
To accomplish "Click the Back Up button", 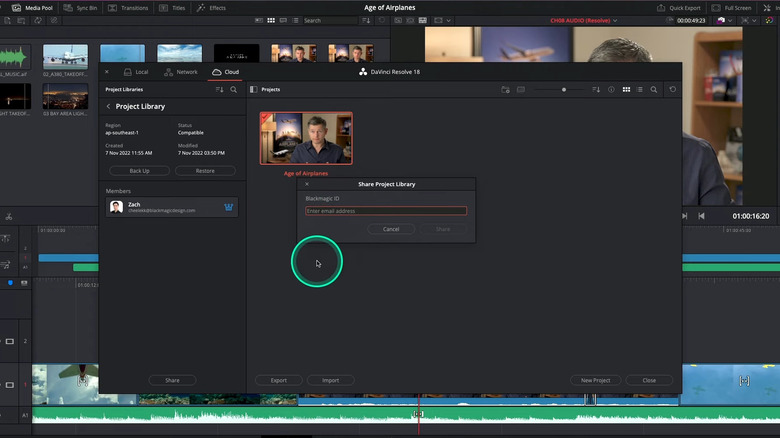I will (x=140, y=171).
